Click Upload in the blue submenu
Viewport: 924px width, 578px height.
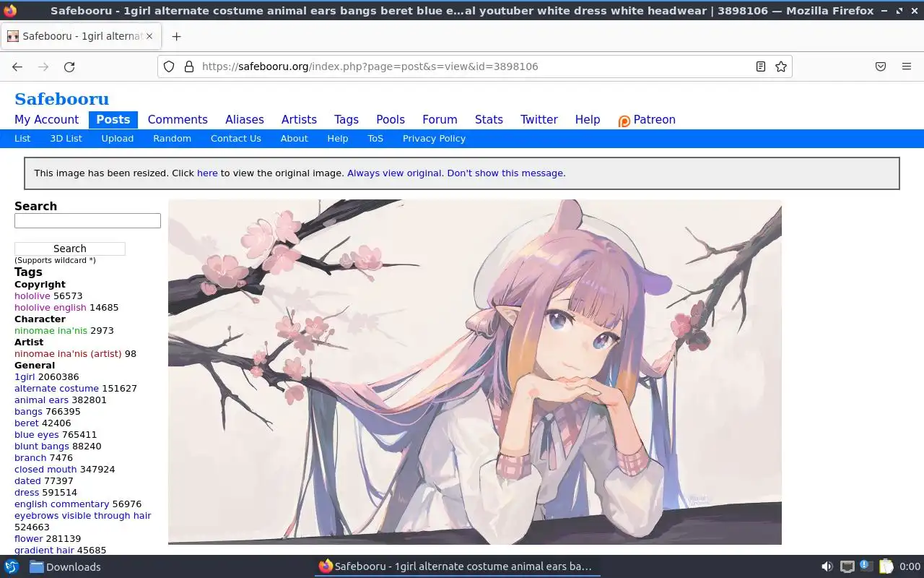pyautogui.click(x=118, y=139)
